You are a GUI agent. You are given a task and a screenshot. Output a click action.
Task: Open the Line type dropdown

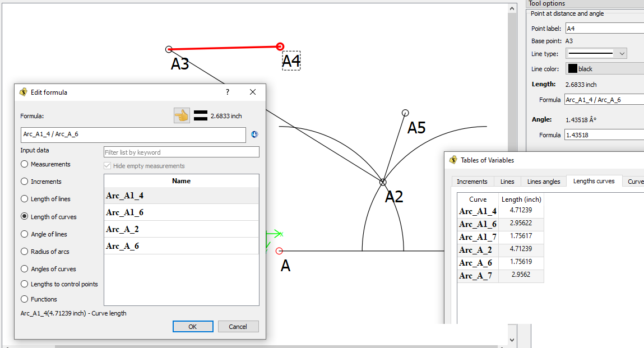click(596, 54)
